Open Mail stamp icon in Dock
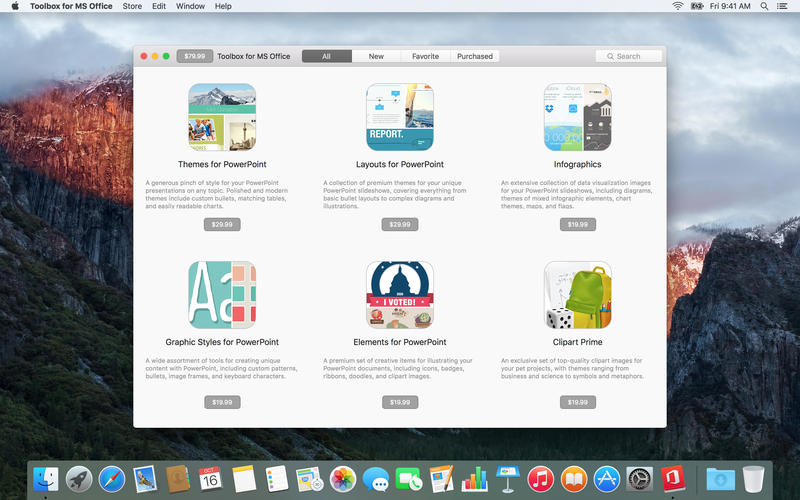The image size is (800, 500). coord(145,480)
